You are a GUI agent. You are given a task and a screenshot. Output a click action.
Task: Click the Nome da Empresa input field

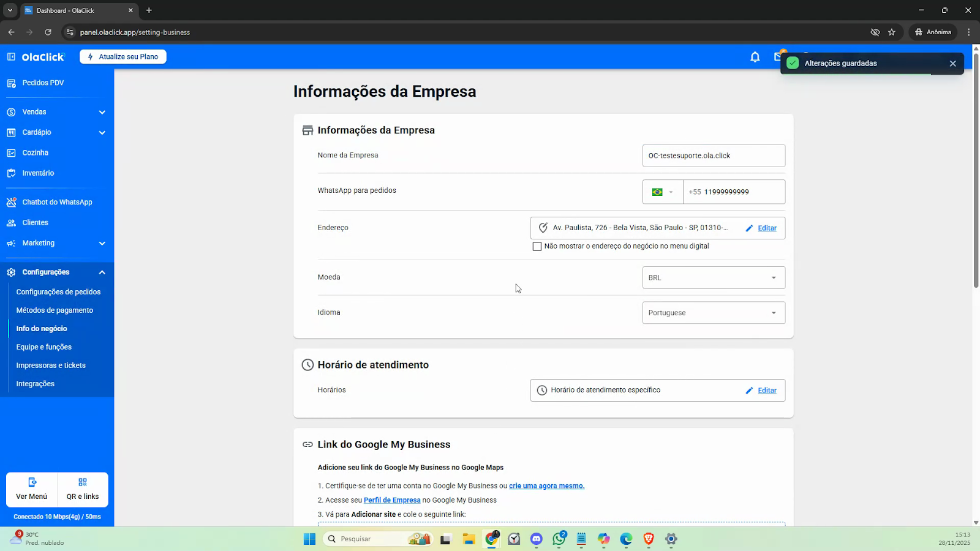coord(713,156)
